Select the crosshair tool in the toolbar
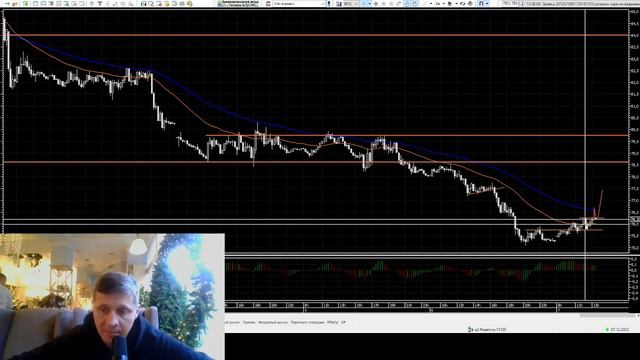 (x=376, y=4)
